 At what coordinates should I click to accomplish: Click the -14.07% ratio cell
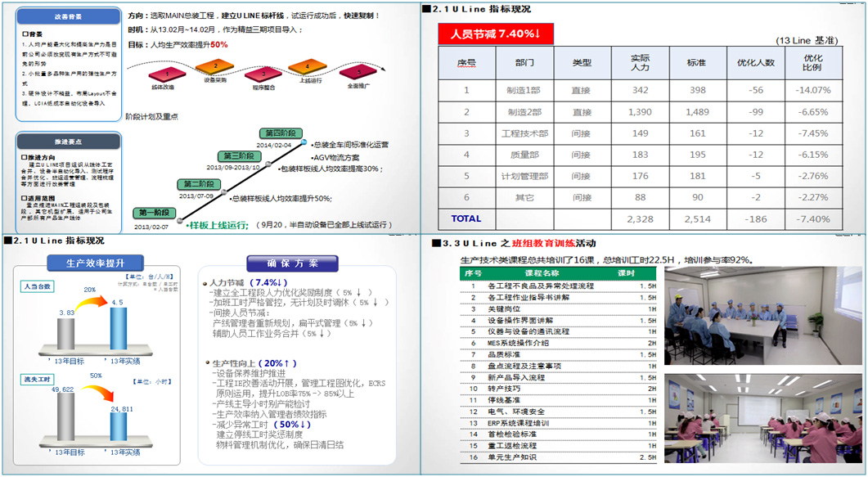coord(813,90)
